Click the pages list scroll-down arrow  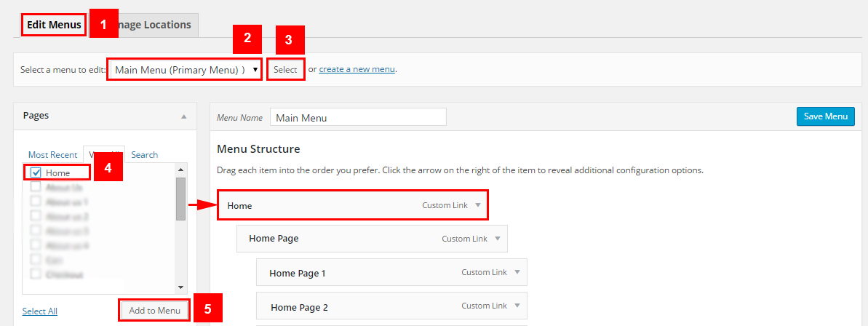181,287
